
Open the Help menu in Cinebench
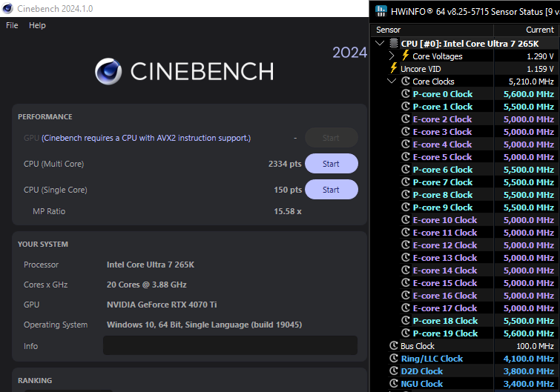pyautogui.click(x=37, y=25)
